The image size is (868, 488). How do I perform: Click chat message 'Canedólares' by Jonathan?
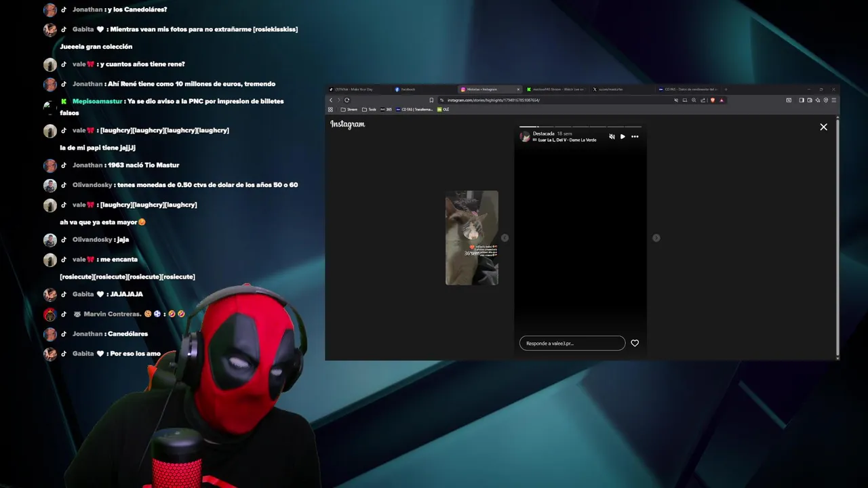pos(127,333)
